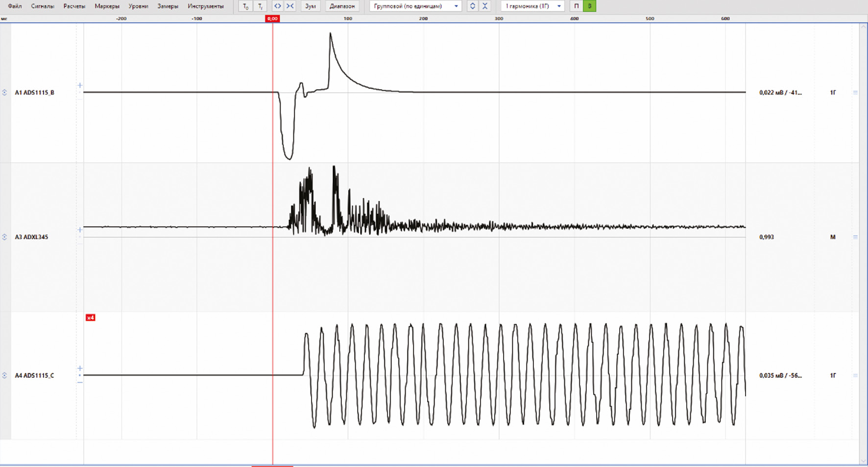The width and height of the screenshot is (868, 467).
Task: Click the Зум button
Action: point(311,6)
